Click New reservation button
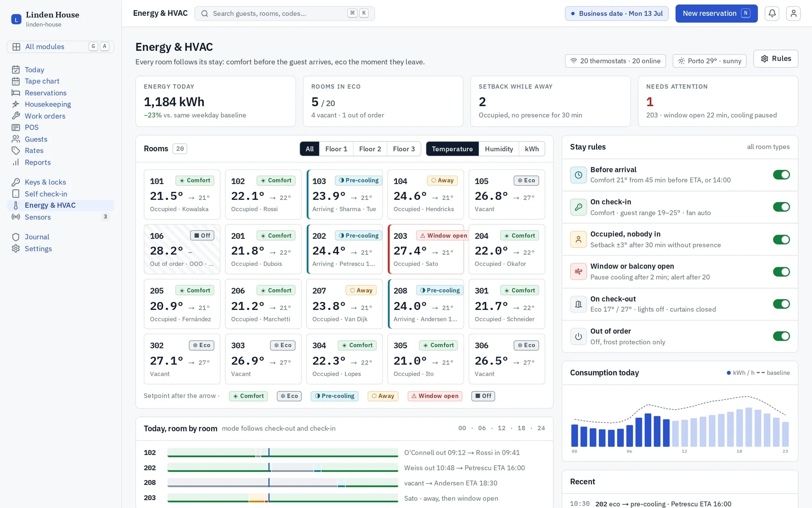The image size is (812, 508). [716, 13]
